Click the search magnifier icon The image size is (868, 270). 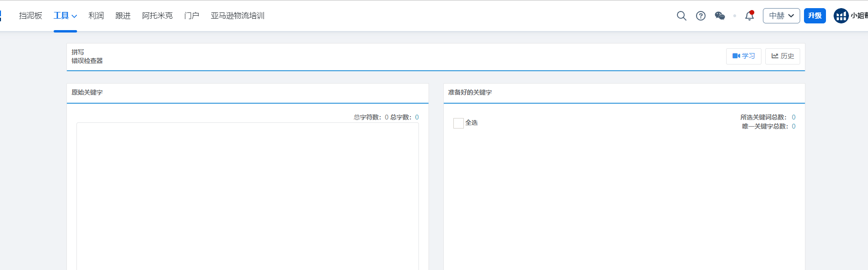click(x=681, y=16)
